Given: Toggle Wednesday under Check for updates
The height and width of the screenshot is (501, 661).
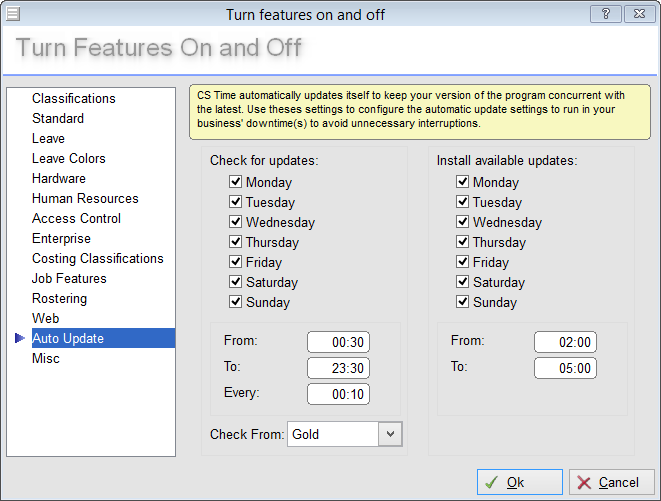Looking at the screenshot, I should coord(236,222).
